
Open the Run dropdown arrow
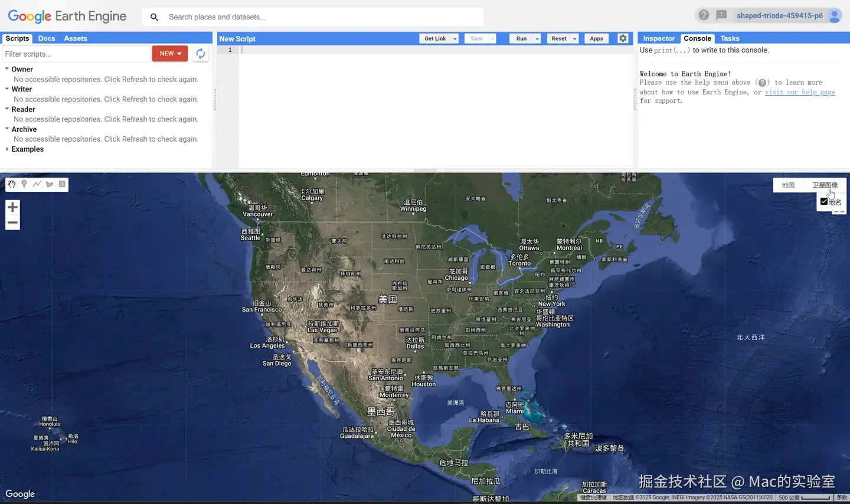point(537,39)
